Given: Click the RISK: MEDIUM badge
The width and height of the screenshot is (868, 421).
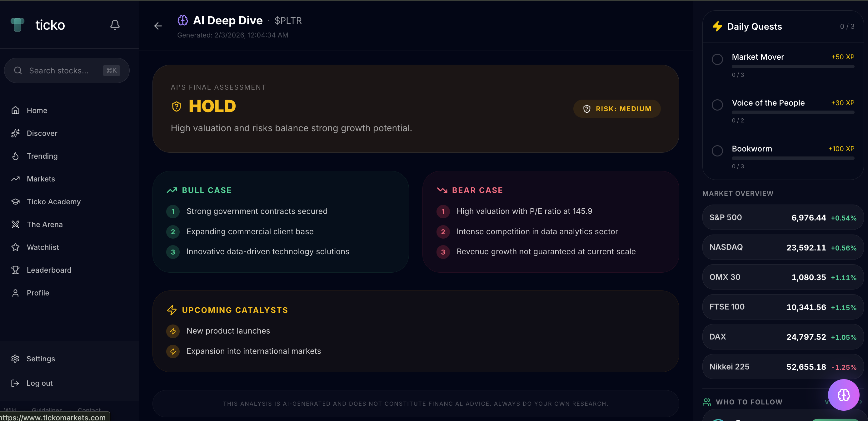Looking at the screenshot, I should [x=617, y=109].
